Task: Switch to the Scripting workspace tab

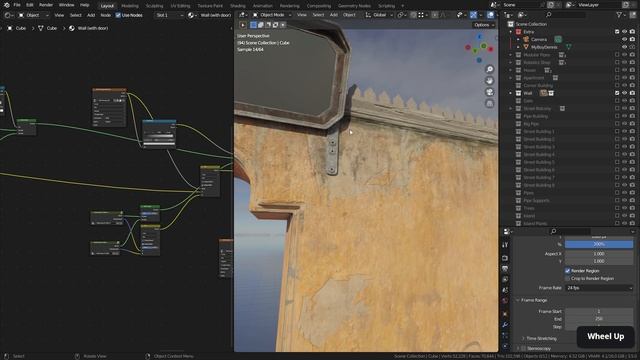Action: (386, 6)
